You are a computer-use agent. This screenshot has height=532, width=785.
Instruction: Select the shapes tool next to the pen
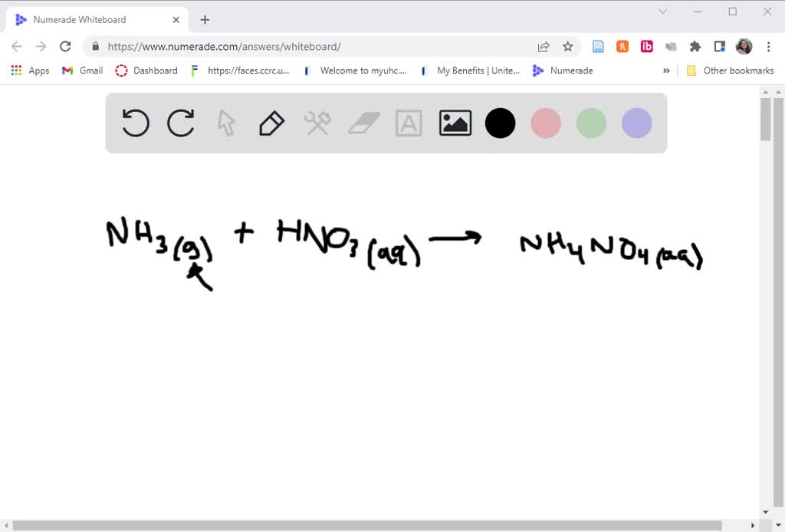point(317,123)
